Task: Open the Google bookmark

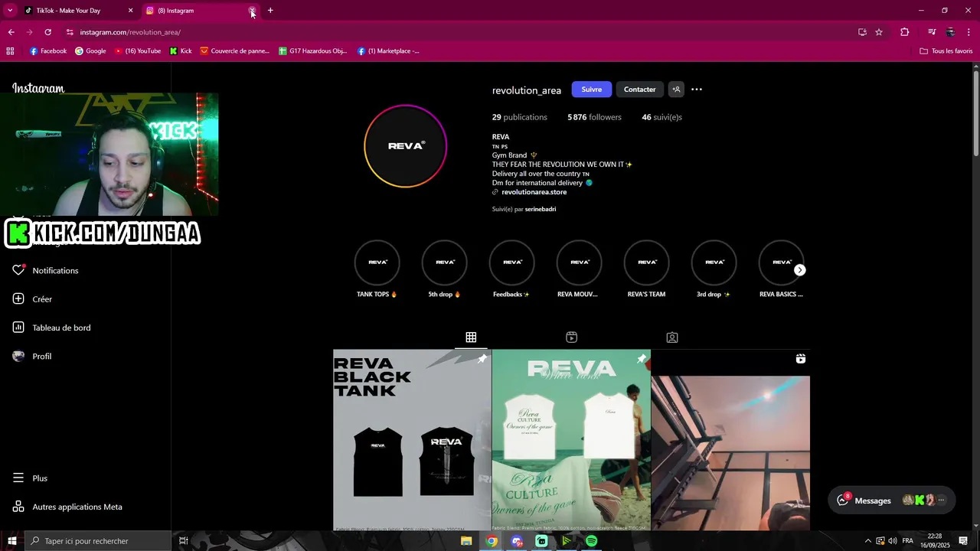Action: click(90, 51)
